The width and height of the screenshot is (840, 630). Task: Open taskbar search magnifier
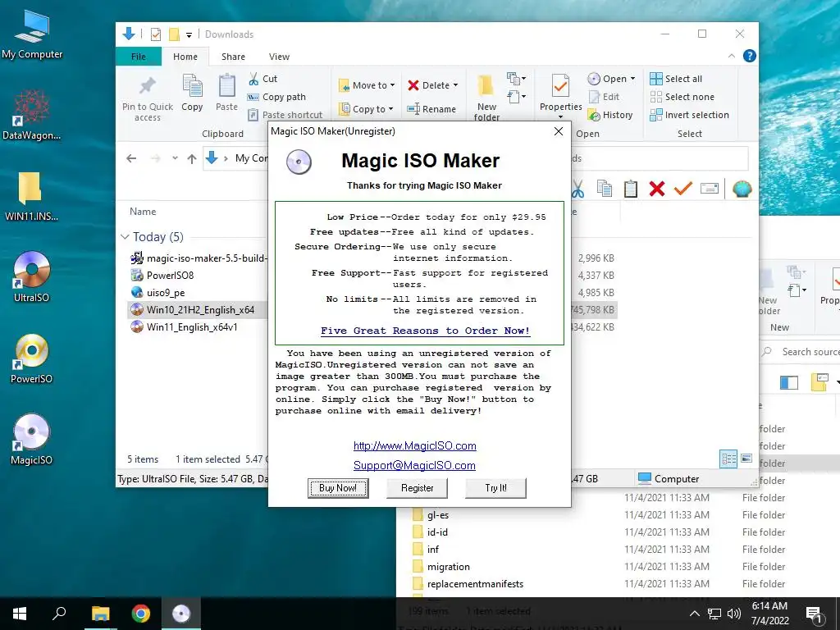[59, 614]
